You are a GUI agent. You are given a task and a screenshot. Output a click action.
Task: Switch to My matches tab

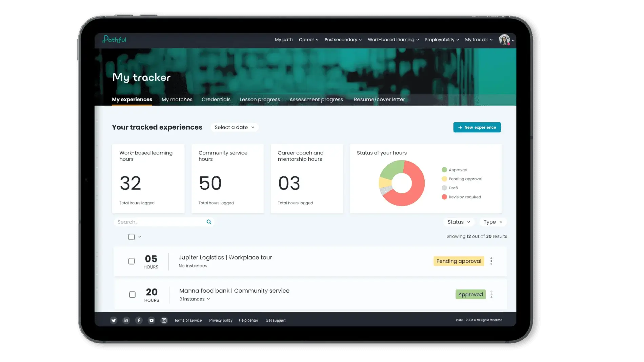pyautogui.click(x=177, y=100)
